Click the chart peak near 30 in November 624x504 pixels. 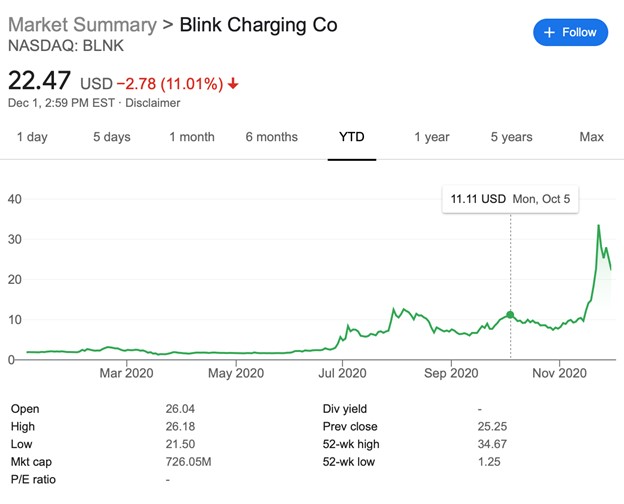point(598,226)
